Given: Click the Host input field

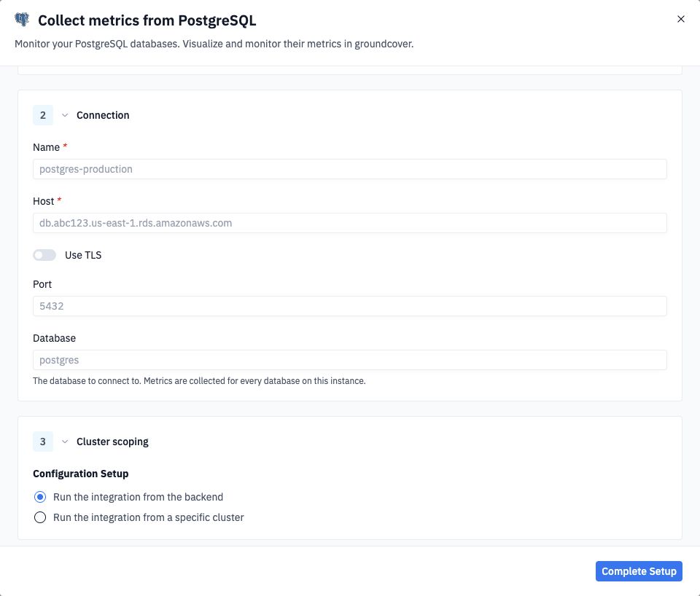Looking at the screenshot, I should click(349, 223).
